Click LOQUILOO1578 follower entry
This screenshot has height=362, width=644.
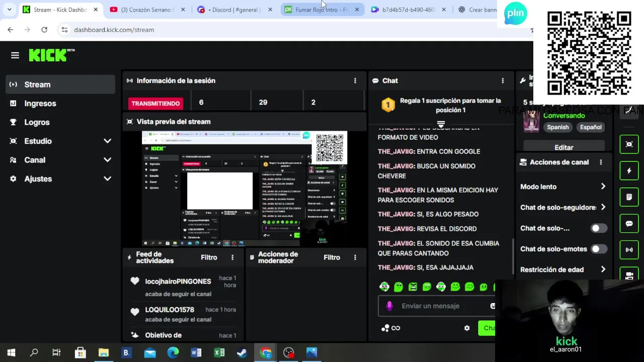click(183, 314)
